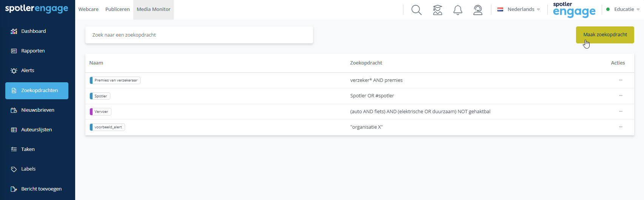Screen dimensions: 644x200
Task: Open actions menu for Vervoer row
Action: click(x=621, y=111)
